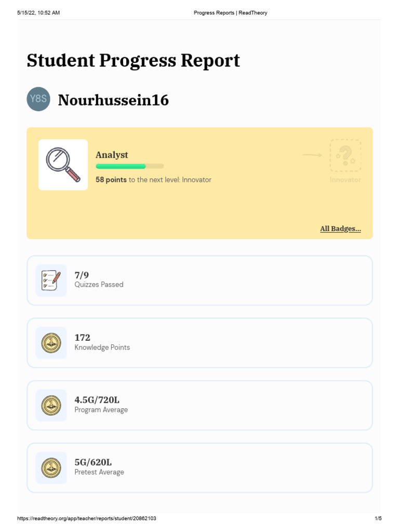Select the 4.5G/720L Program Average card
The width and height of the screenshot is (399, 532).
(199, 405)
